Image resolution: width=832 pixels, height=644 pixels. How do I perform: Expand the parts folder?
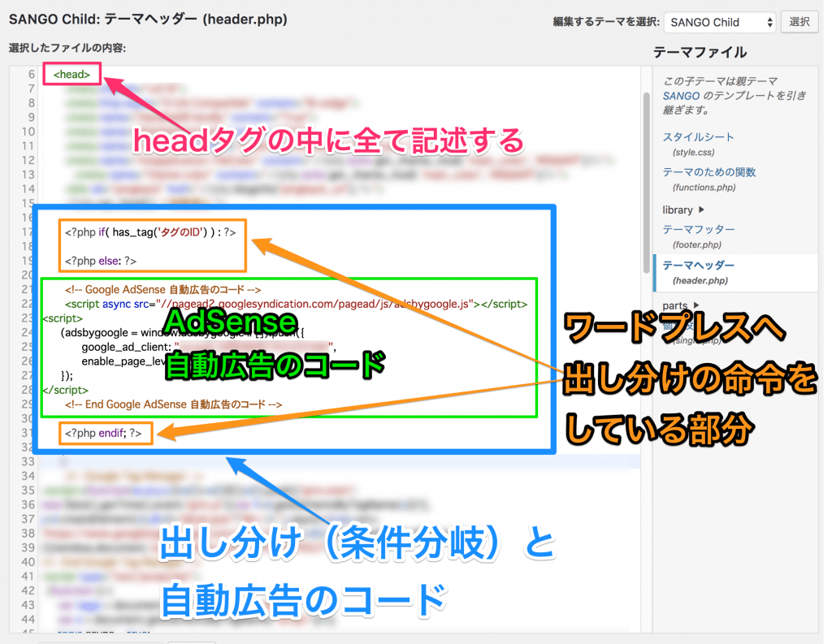680,305
